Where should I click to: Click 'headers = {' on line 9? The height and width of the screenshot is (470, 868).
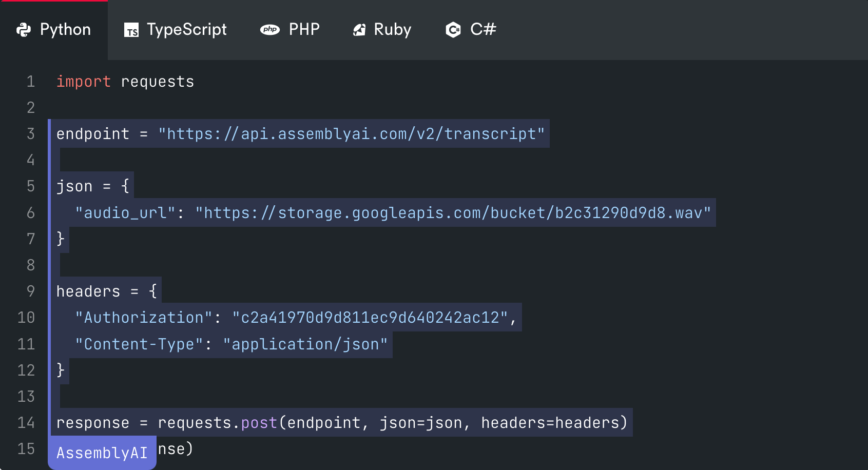tap(107, 291)
